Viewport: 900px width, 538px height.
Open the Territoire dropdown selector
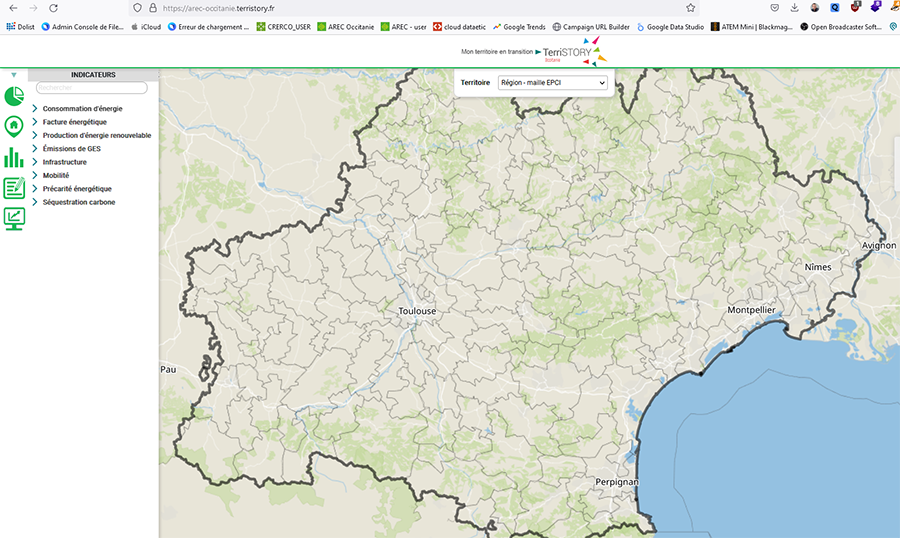click(552, 83)
